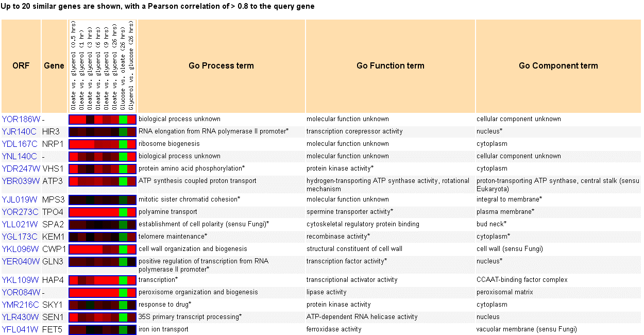Open the YDL167C gene entry link

(x=20, y=144)
